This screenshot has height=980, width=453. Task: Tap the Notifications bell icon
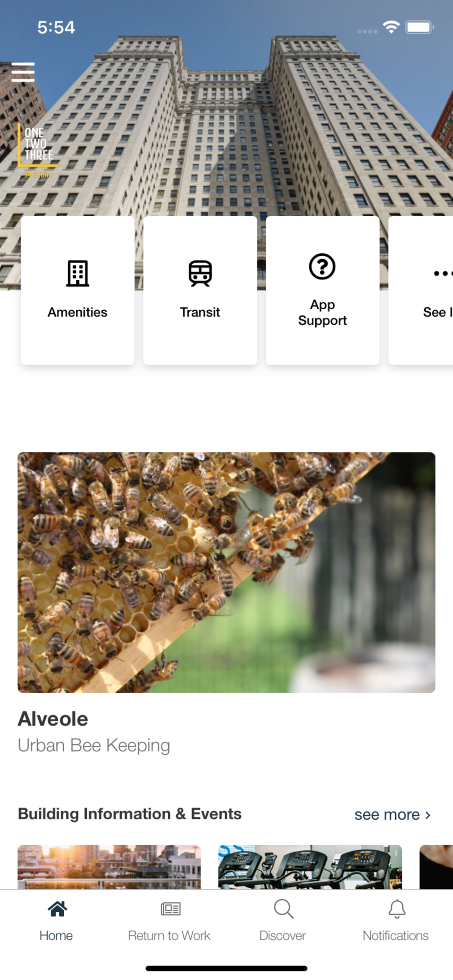pyautogui.click(x=397, y=909)
